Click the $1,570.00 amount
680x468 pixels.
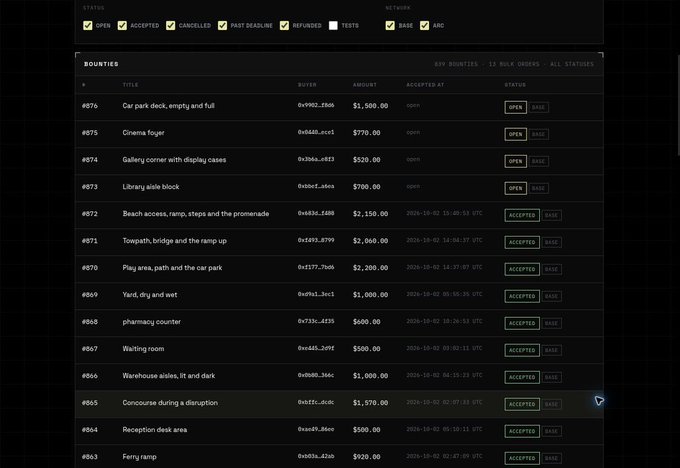coord(370,403)
